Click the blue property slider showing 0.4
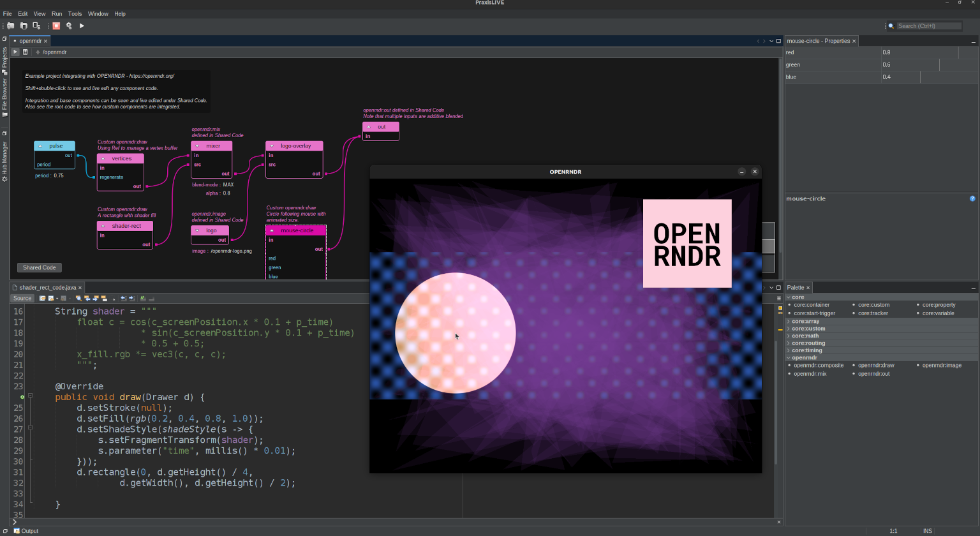Image resolution: width=980 pixels, height=536 pixels. [929, 77]
